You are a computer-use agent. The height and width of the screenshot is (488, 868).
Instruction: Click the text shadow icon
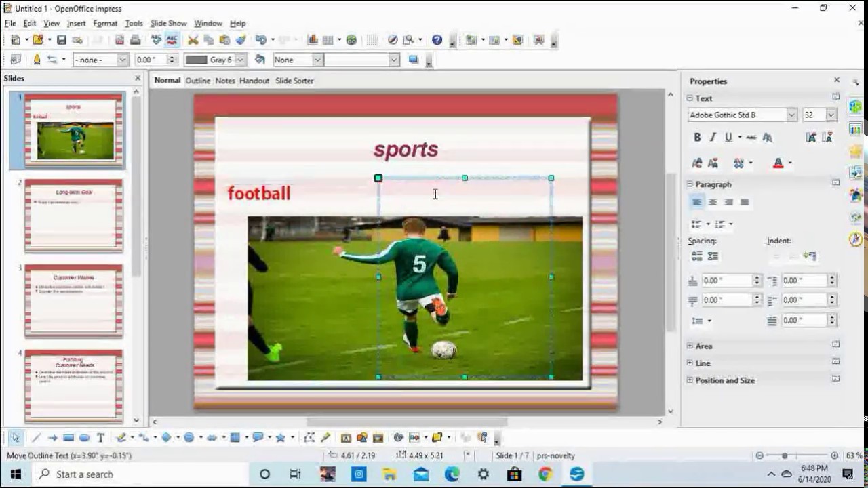pyautogui.click(x=767, y=138)
